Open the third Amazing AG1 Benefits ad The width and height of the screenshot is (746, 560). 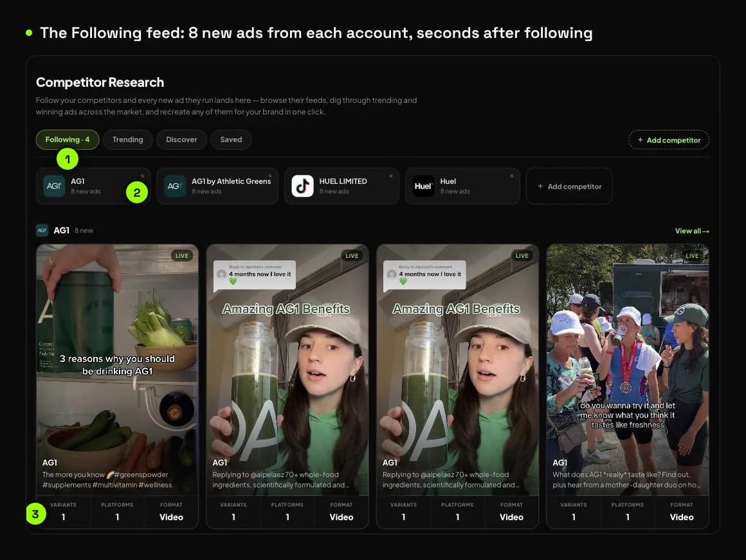click(457, 370)
